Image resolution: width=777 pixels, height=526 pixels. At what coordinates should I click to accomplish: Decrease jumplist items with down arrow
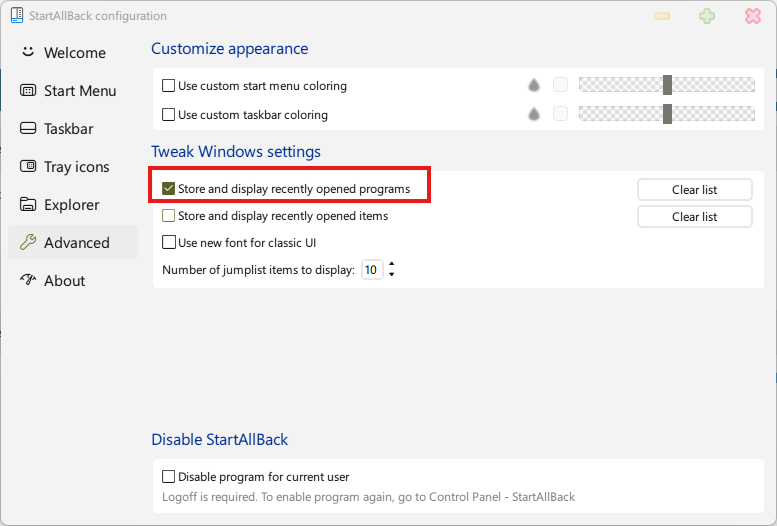(391, 275)
